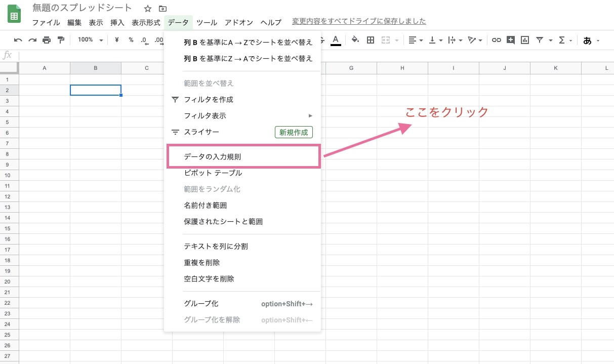614x364 pixels.
Task: Click the undo icon in toolbar
Action: tap(18, 40)
